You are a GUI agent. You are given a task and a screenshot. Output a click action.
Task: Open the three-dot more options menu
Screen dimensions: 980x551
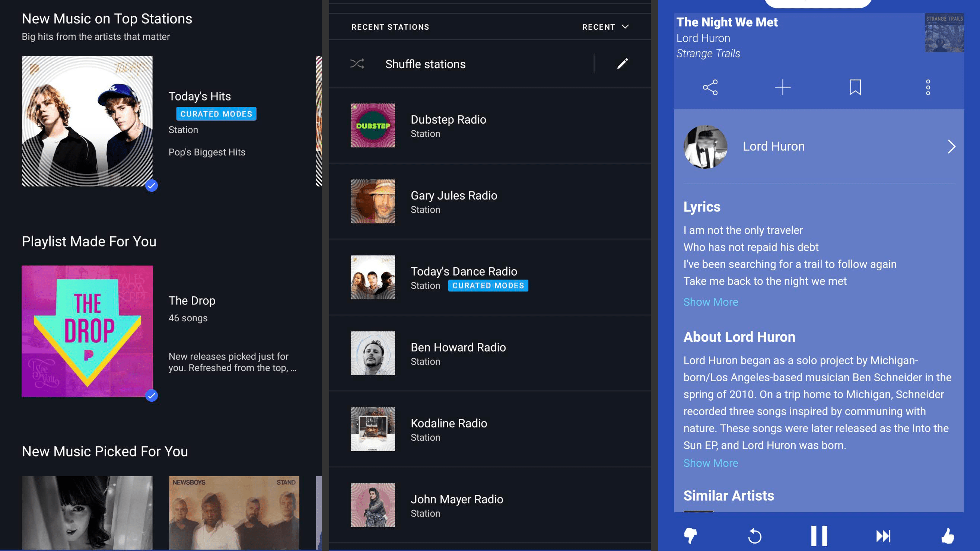[x=928, y=87]
